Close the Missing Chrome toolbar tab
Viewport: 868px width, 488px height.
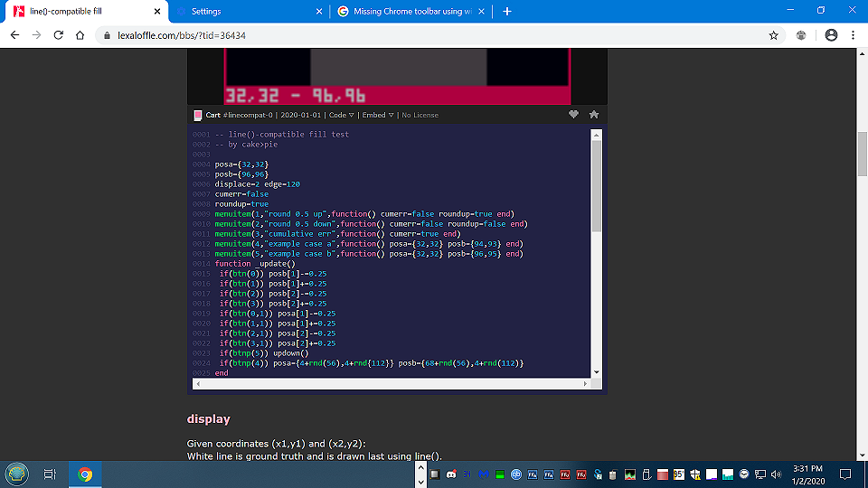(x=481, y=11)
